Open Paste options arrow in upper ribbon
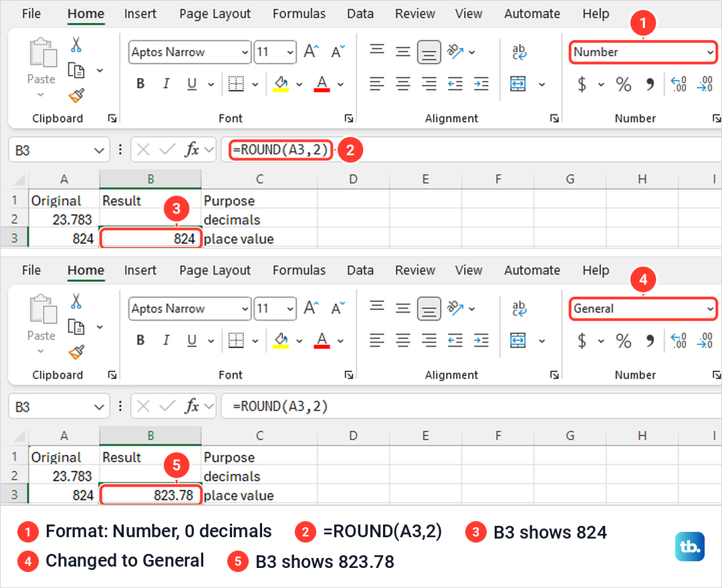The width and height of the screenshot is (722, 588). pyautogui.click(x=41, y=94)
